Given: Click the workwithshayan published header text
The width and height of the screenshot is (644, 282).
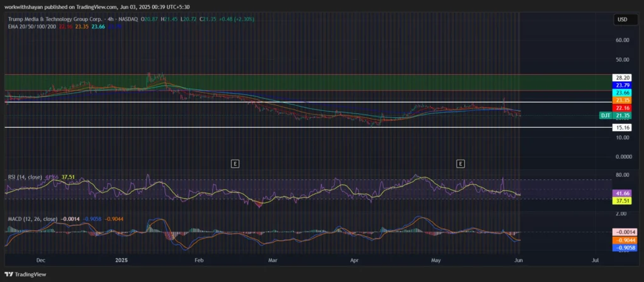Looking at the screenshot, I should point(97,7).
